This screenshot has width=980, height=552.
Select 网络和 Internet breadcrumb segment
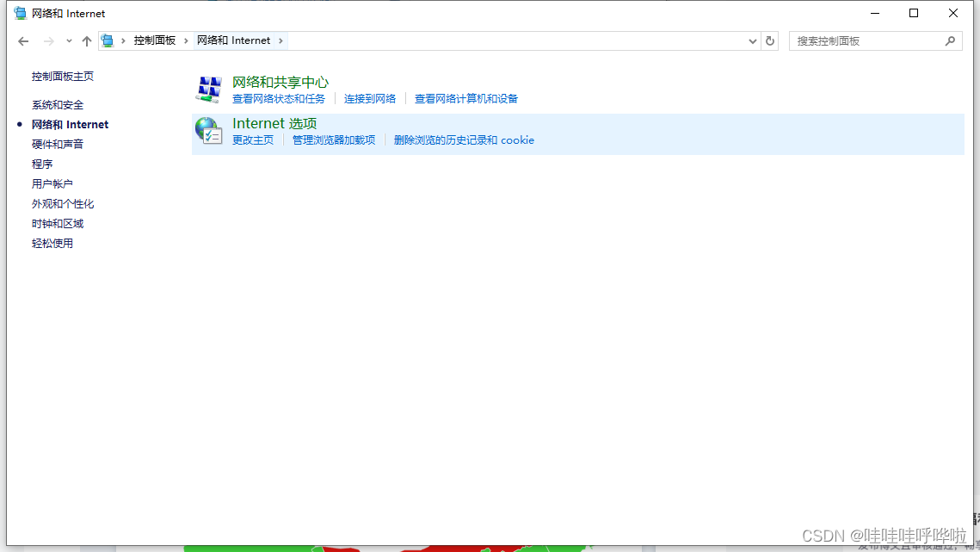pos(234,40)
